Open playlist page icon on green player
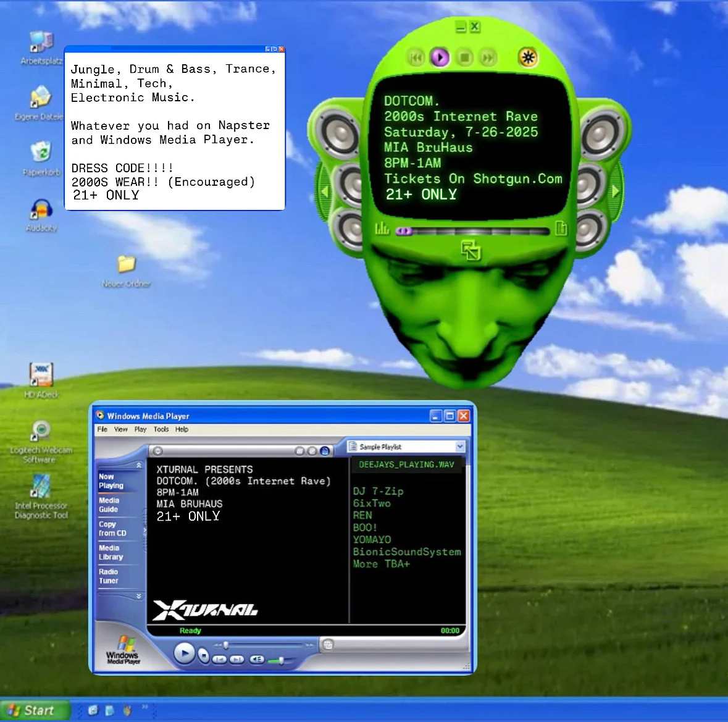Viewport: 728px width, 722px height. (561, 228)
